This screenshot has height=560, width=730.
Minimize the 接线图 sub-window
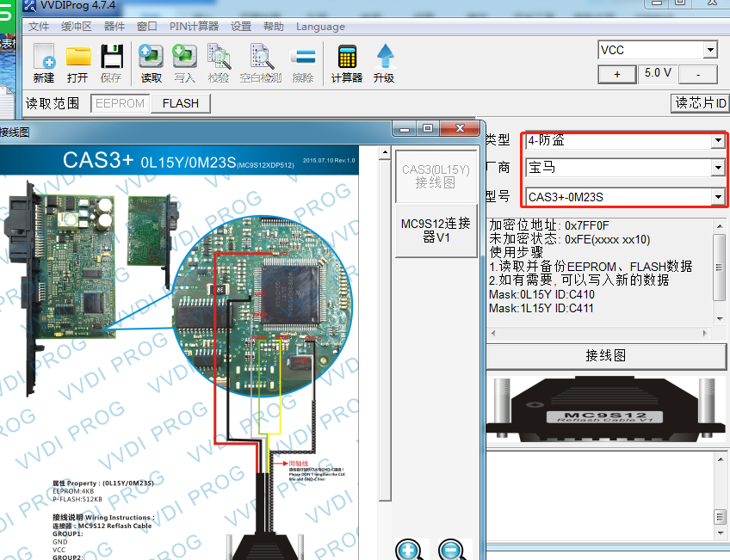404,129
